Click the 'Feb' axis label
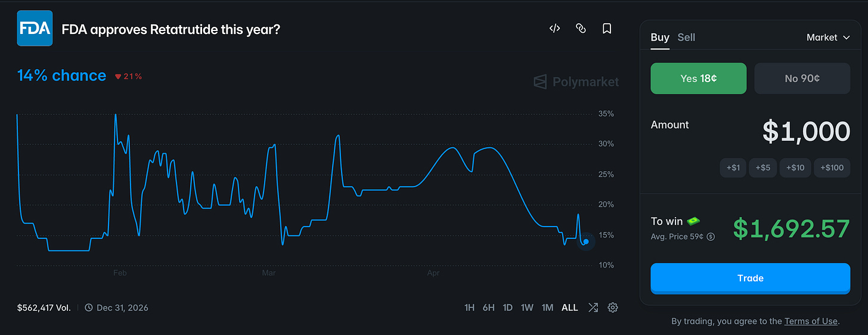 120,273
